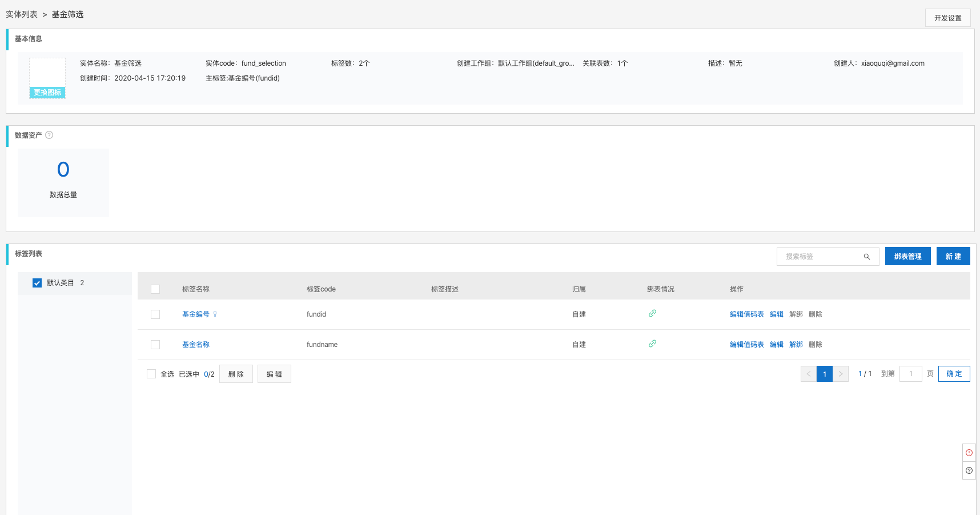Viewport: 980px width, 515px height.
Task: Click the 实体code fund_selection value
Action: click(264, 63)
